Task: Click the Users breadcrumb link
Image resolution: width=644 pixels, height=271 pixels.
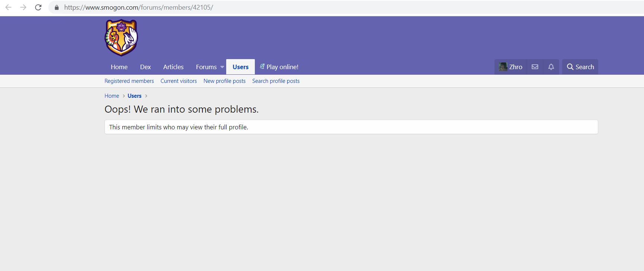Action: point(134,96)
